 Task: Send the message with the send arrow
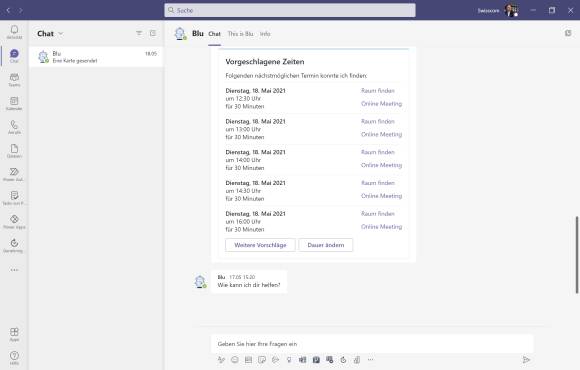point(526,359)
